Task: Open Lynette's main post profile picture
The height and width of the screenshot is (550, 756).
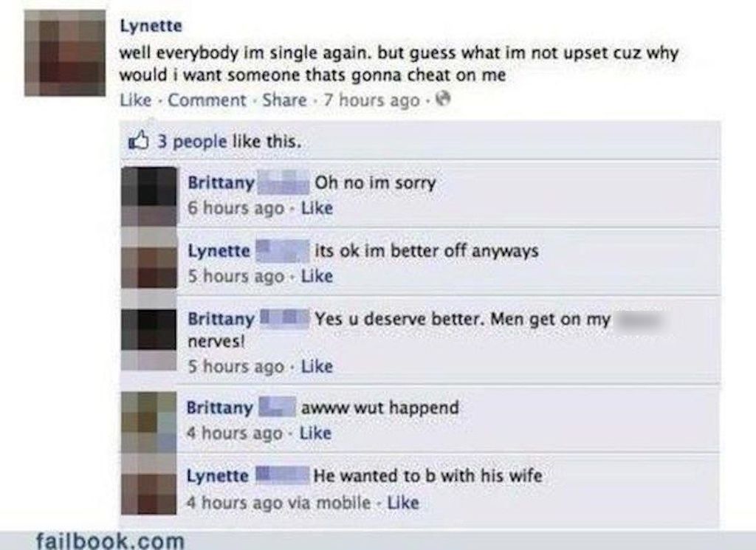Action: 65,53
